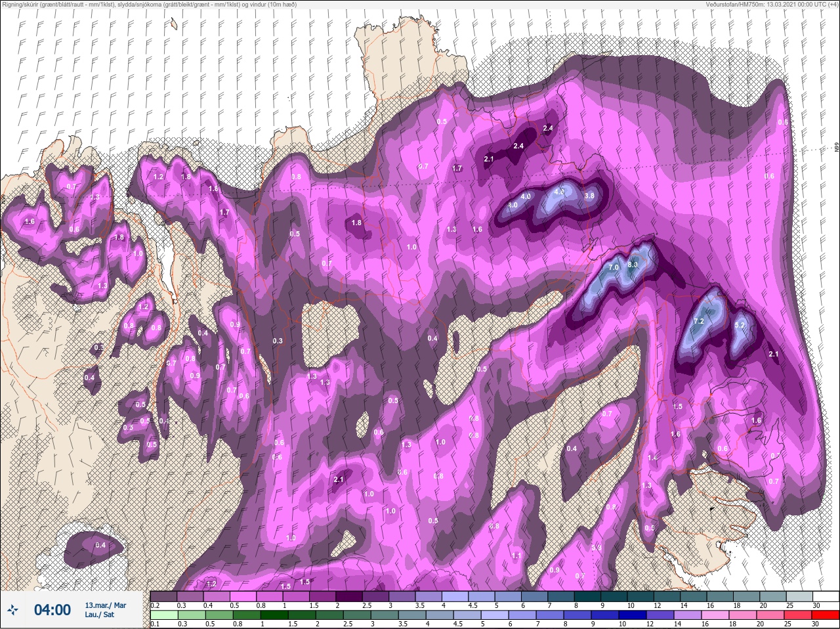Click the 5.2 snowfall value on the map
The height and width of the screenshot is (629, 840).
(x=739, y=325)
